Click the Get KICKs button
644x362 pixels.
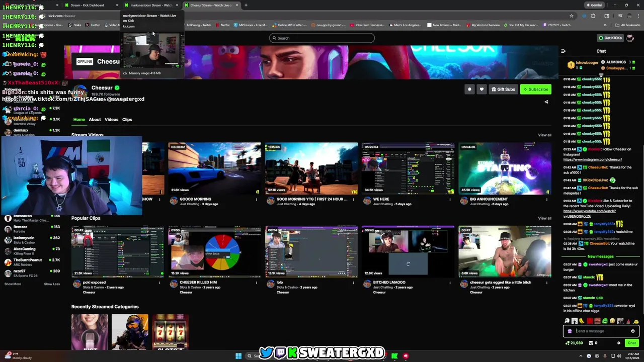tap(610, 38)
